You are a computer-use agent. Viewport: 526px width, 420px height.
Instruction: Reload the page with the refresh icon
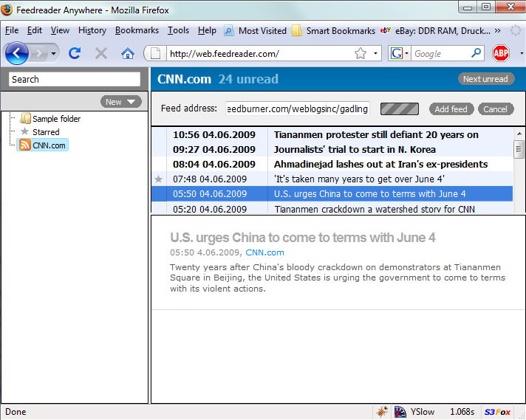(x=75, y=53)
